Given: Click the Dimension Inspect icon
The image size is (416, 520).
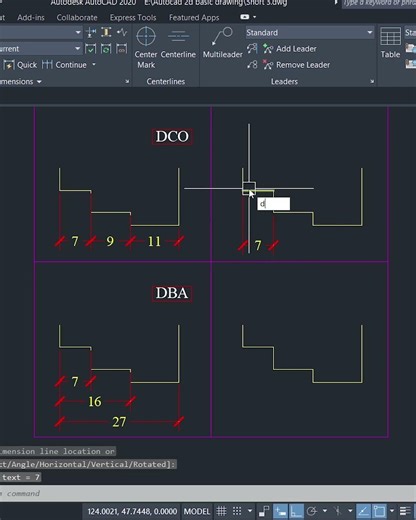Looking at the screenshot, I should tap(90, 49).
